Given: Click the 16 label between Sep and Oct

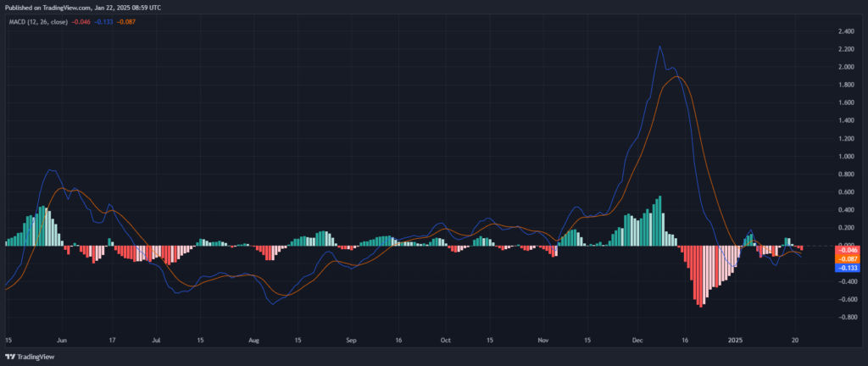Looking at the screenshot, I should (398, 341).
